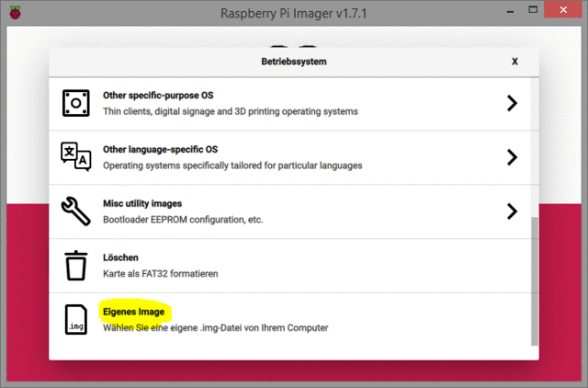Click text 'Thin clients, digital signage and 3D printing operating systems'

tap(231, 111)
